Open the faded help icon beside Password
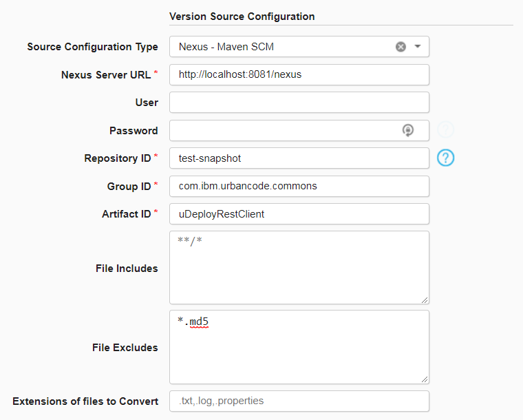Viewport: 523px width, 420px height. [x=446, y=129]
